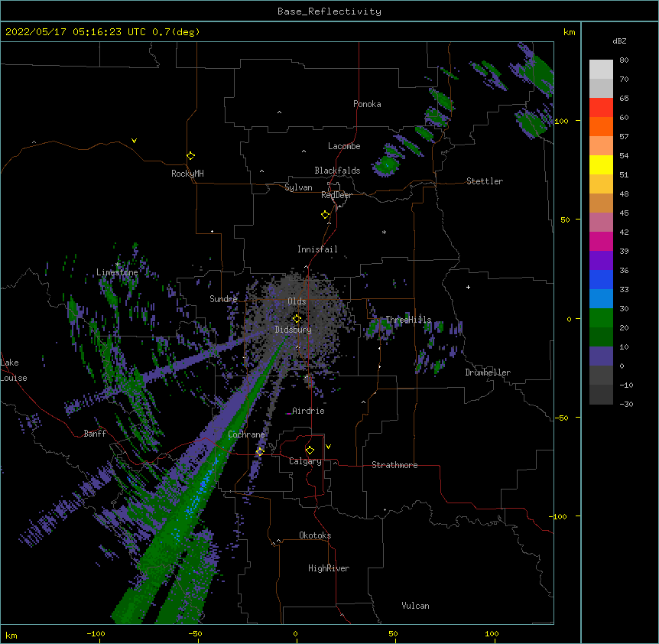The image size is (659, 644).
Task: Click the yellow radar site marker at Didsbury
Action: pyautogui.click(x=297, y=319)
